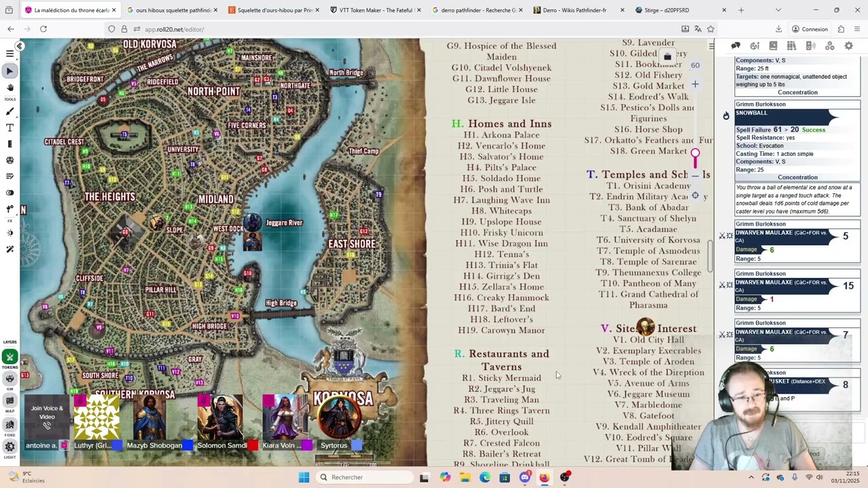Viewport: 868px width, 488px height.
Task: Choose the Place Light tool
Action: click(9, 209)
